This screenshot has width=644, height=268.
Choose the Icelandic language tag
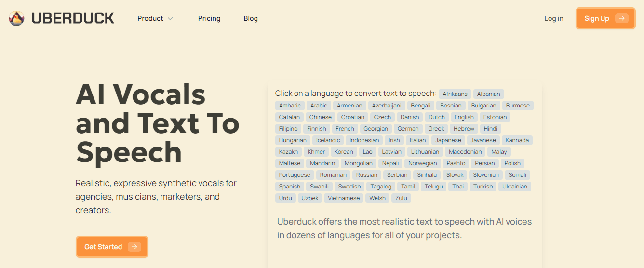tap(328, 140)
